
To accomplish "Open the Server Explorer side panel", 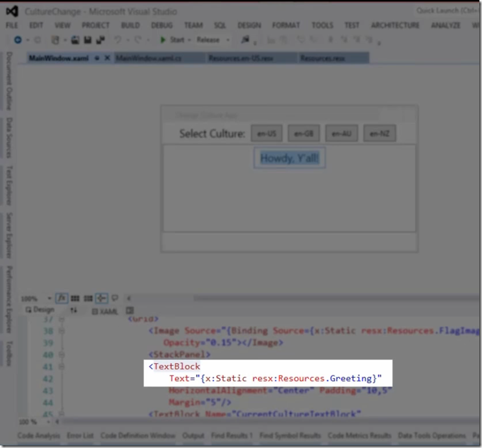I will point(9,235).
